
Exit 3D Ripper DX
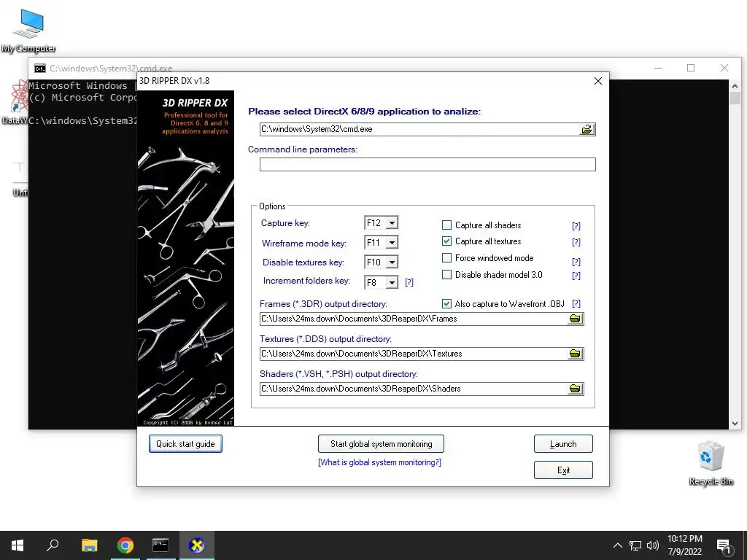(563, 470)
